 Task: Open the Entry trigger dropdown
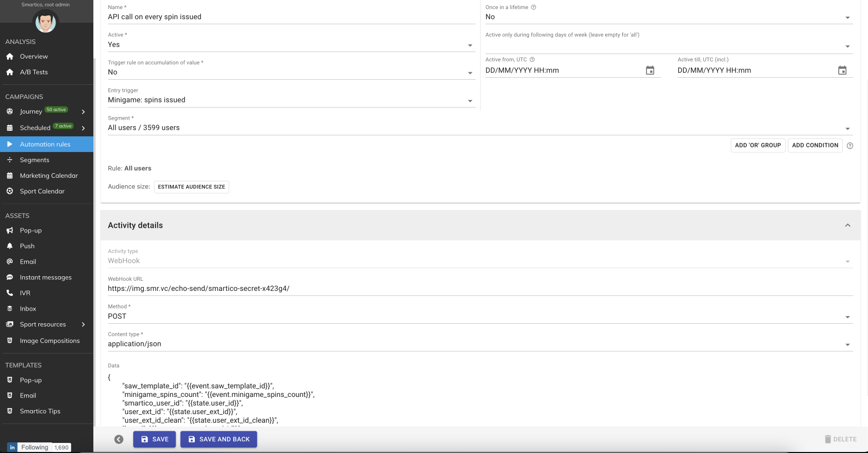click(291, 100)
